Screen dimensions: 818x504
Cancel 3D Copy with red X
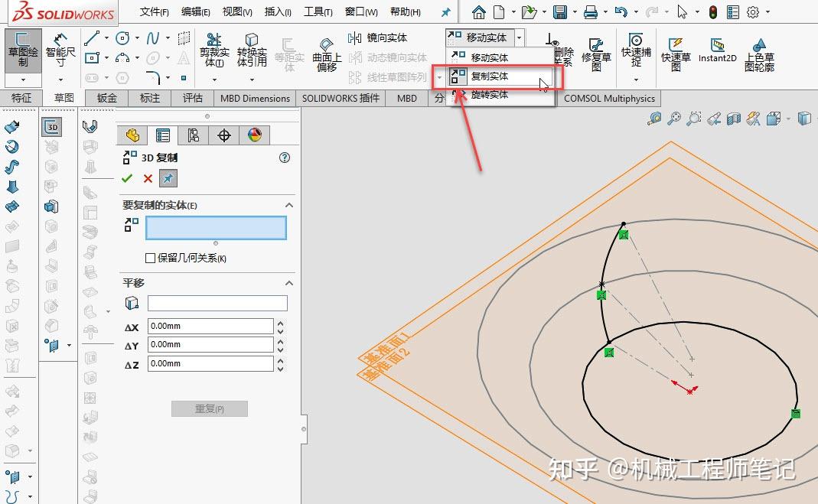[148, 178]
